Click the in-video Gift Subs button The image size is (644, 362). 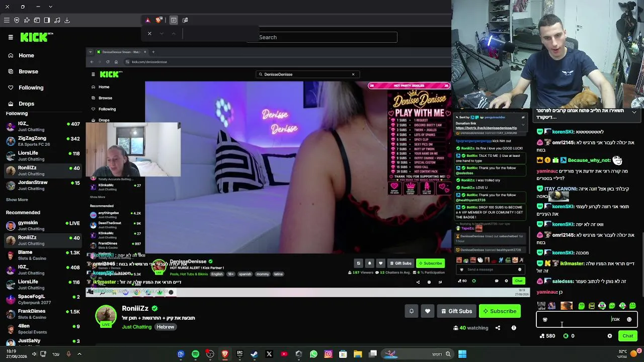(400, 263)
